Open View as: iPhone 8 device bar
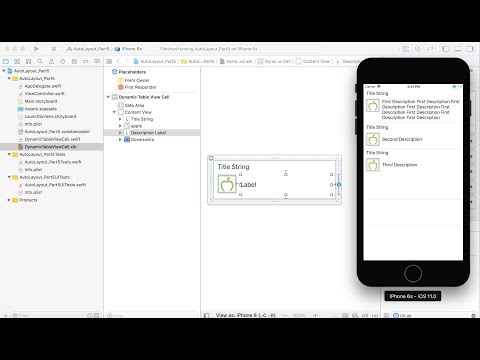 (x=245, y=315)
